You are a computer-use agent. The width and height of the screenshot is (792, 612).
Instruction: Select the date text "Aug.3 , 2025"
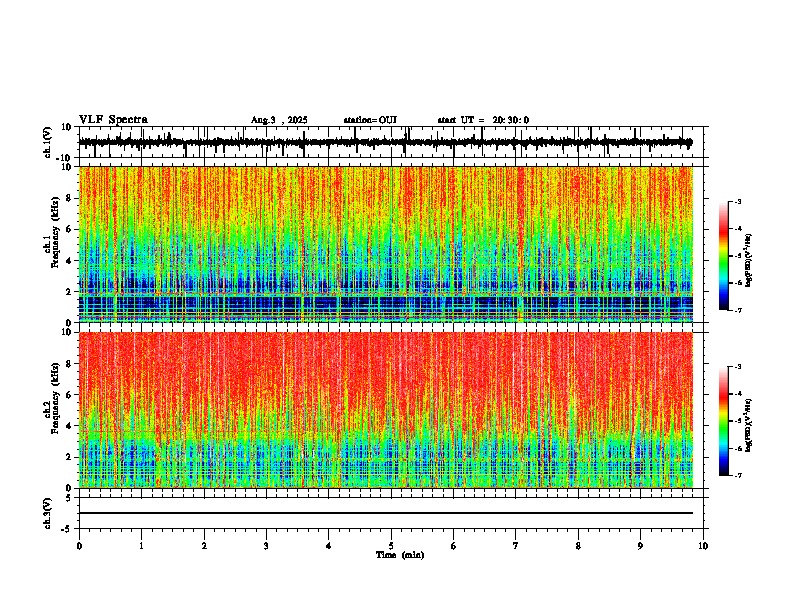(x=279, y=120)
